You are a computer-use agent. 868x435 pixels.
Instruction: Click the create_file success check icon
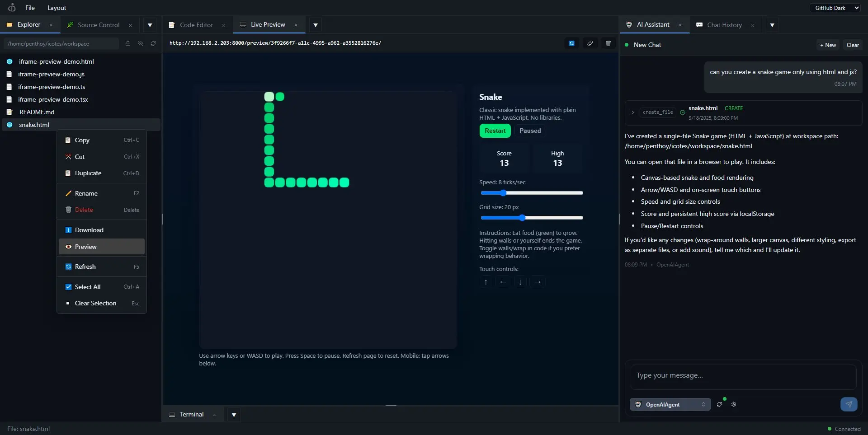click(x=682, y=112)
